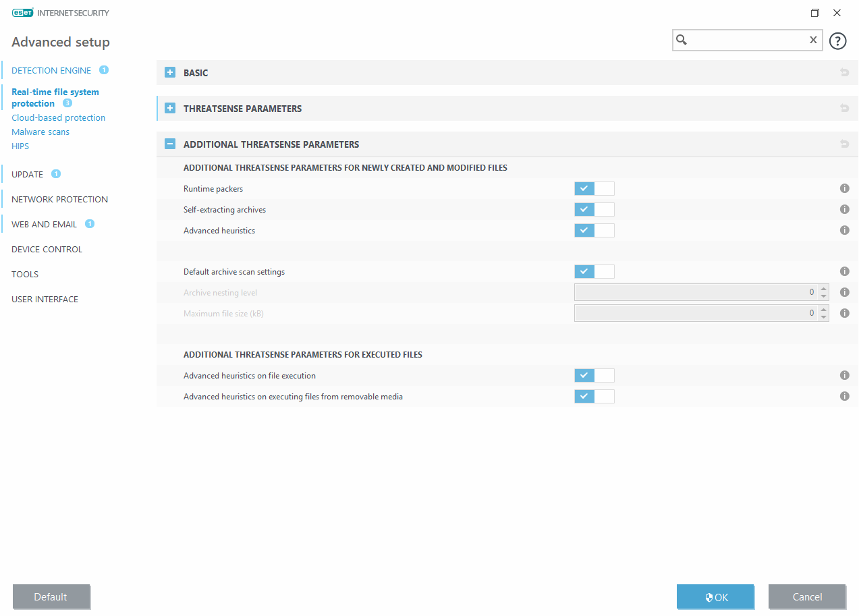Click info icon beside Self-extracting archives
The height and width of the screenshot is (616, 859).
[x=844, y=210]
